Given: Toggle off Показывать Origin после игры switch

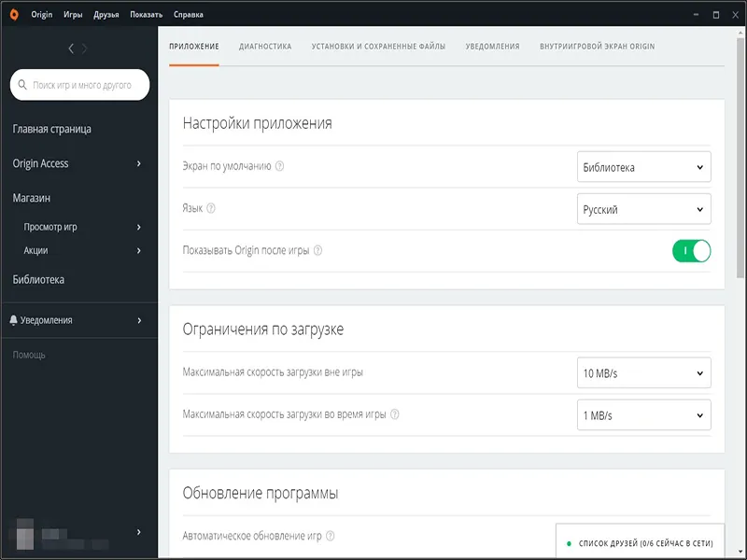Looking at the screenshot, I should coord(691,251).
